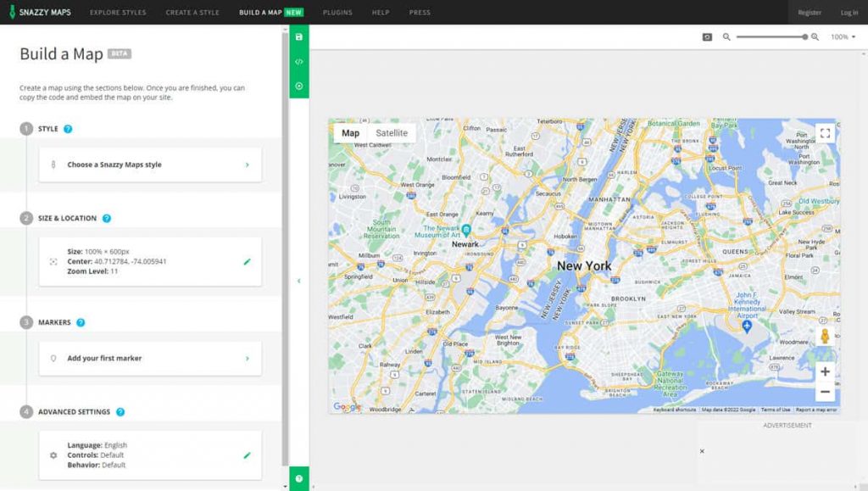Click the Size & Location help icon
This screenshot has height=491, width=868.
coord(106,218)
